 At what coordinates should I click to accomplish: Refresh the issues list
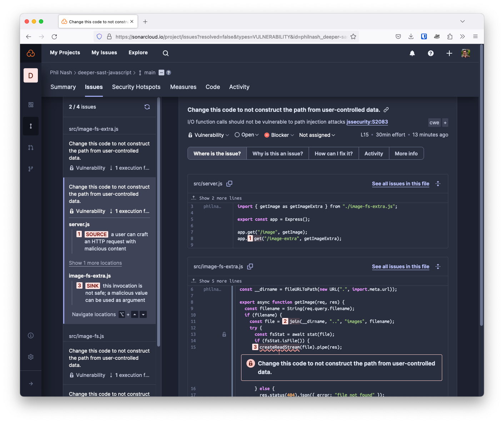pos(147,106)
